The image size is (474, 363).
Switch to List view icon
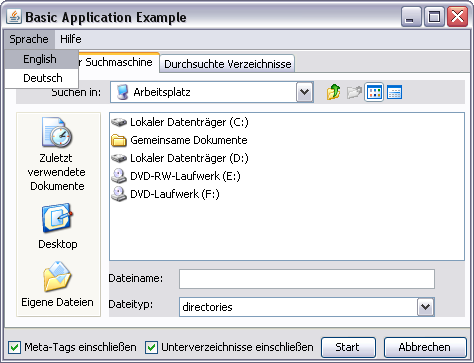[374, 92]
